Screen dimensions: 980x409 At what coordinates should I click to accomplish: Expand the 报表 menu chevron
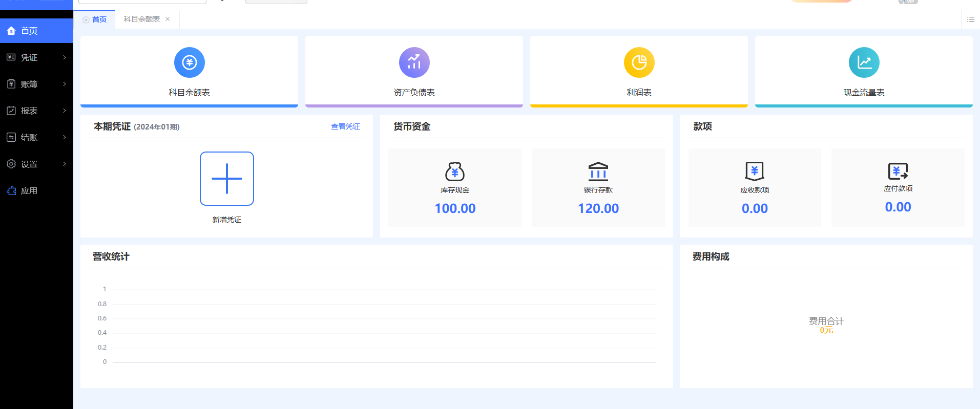click(x=65, y=111)
